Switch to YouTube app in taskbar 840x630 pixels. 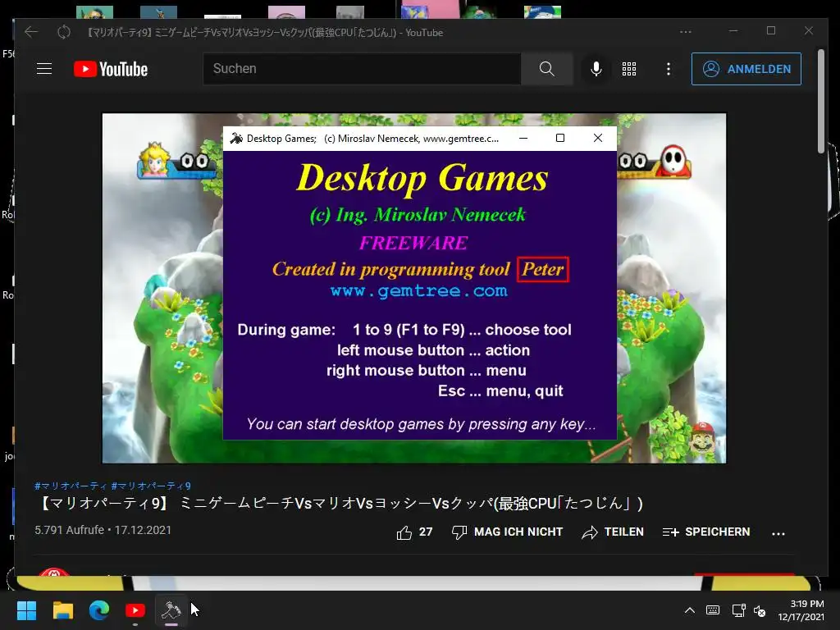[x=135, y=610]
